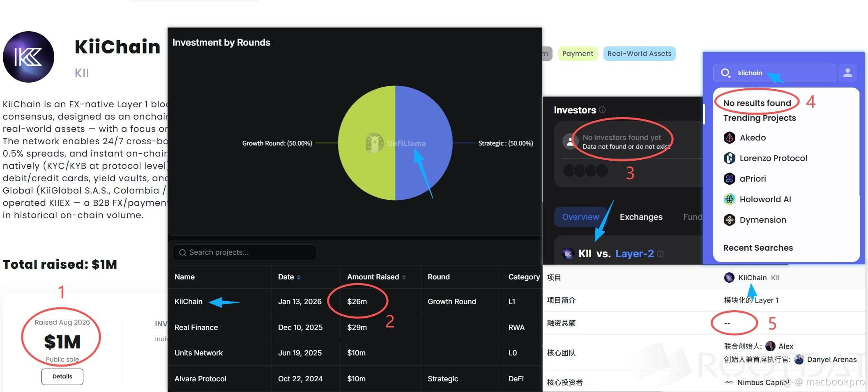Viewport: 868px width, 392px height.
Task: Click the Real-World Assets tag
Action: [639, 53]
